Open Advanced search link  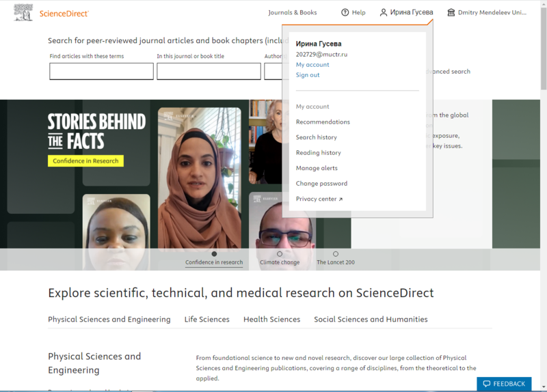click(x=448, y=72)
